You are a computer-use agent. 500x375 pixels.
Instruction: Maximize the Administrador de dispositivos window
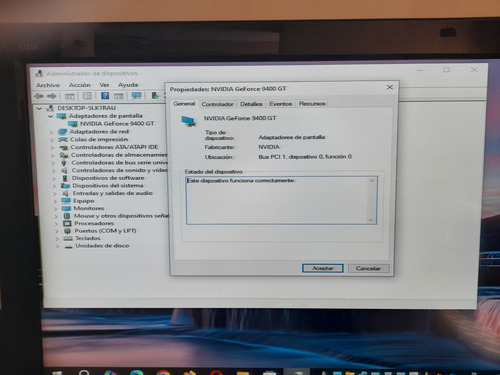(447, 70)
